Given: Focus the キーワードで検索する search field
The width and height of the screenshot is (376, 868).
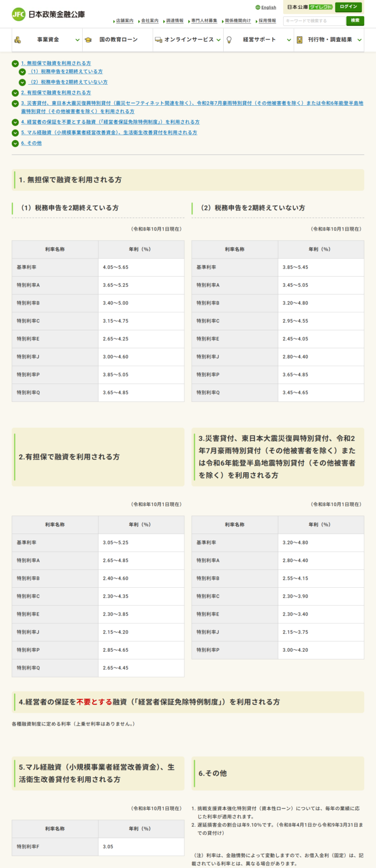Looking at the screenshot, I should click(314, 21).
